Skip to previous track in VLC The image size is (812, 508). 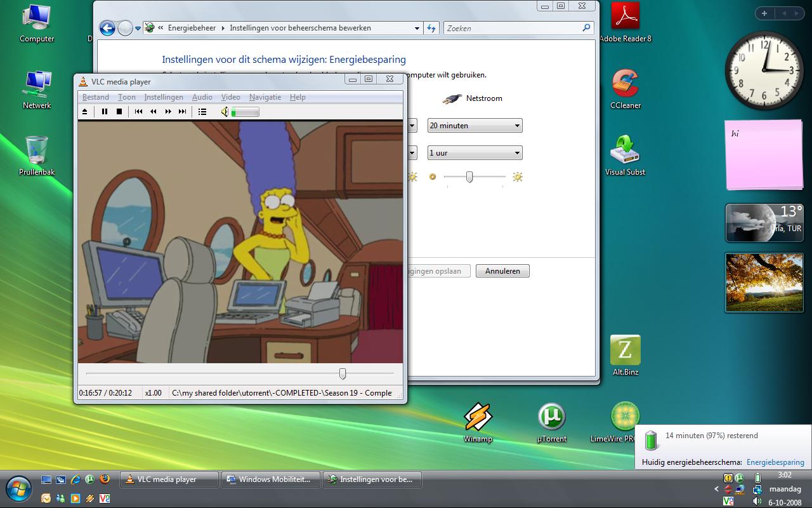tap(138, 112)
